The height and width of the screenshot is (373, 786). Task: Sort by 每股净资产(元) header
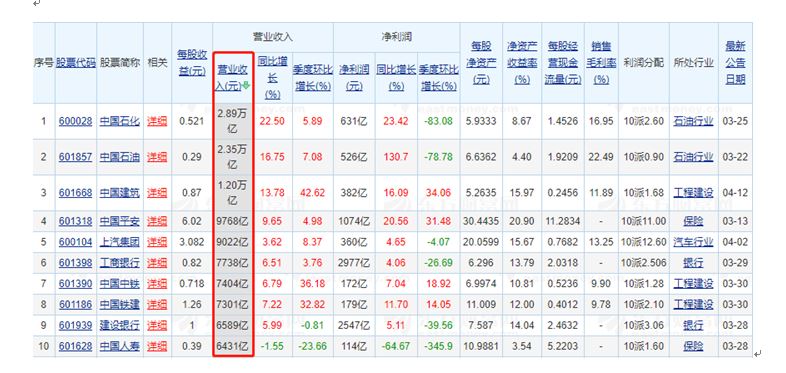click(x=481, y=63)
